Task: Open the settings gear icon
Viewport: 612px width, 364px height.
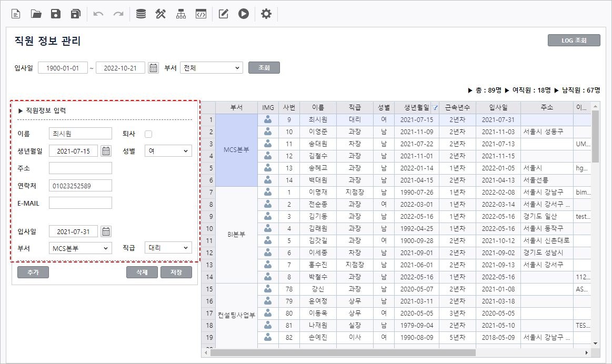Action: coord(266,14)
